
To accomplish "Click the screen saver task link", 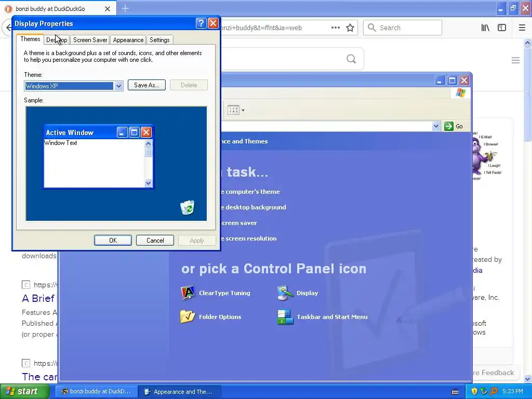I will 239,223.
